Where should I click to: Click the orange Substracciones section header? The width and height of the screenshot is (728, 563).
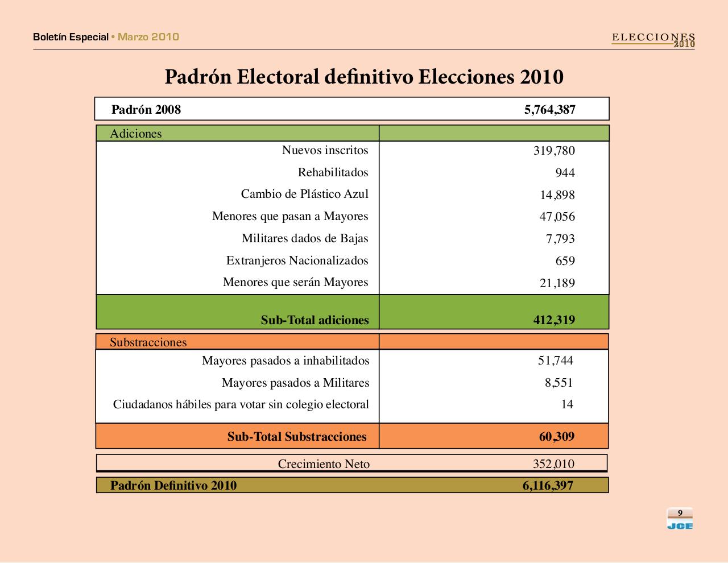[x=238, y=342]
